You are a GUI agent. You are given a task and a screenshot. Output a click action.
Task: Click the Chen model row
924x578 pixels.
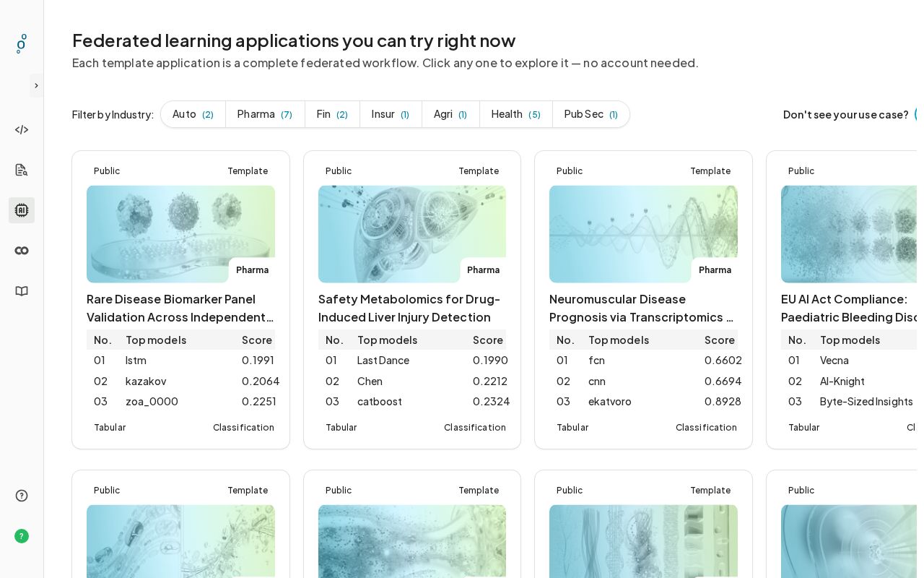click(x=412, y=381)
